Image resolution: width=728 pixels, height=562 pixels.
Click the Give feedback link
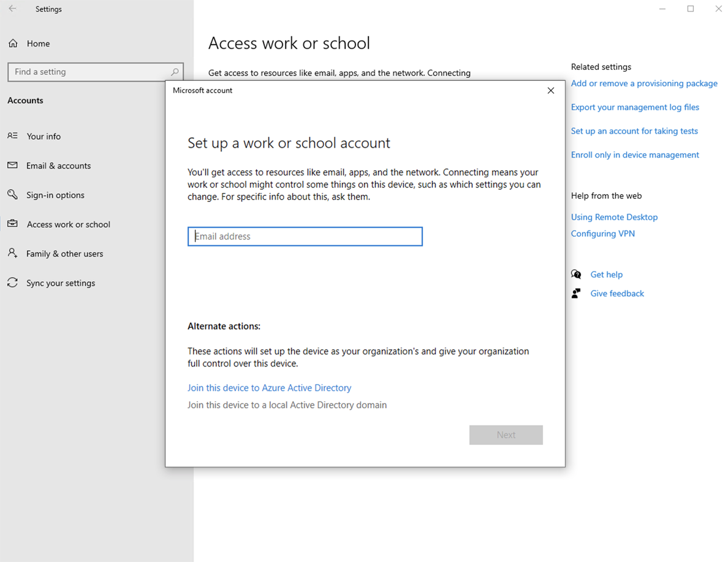pos(617,294)
